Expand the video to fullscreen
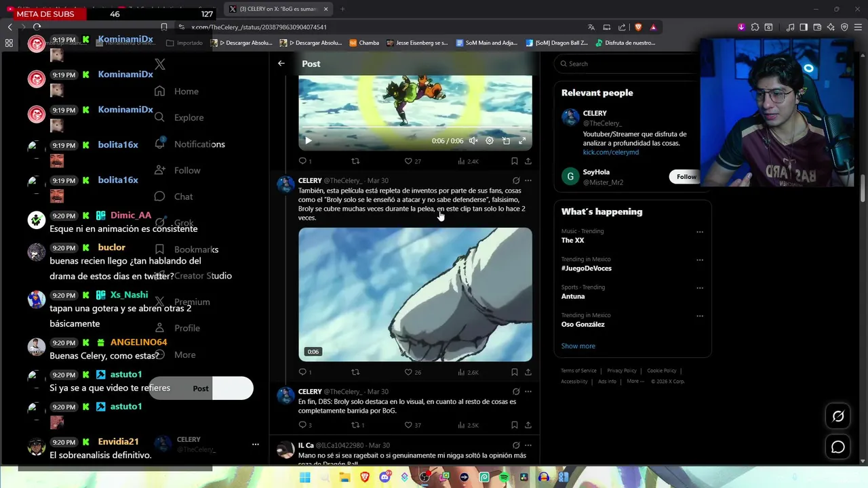 click(522, 140)
